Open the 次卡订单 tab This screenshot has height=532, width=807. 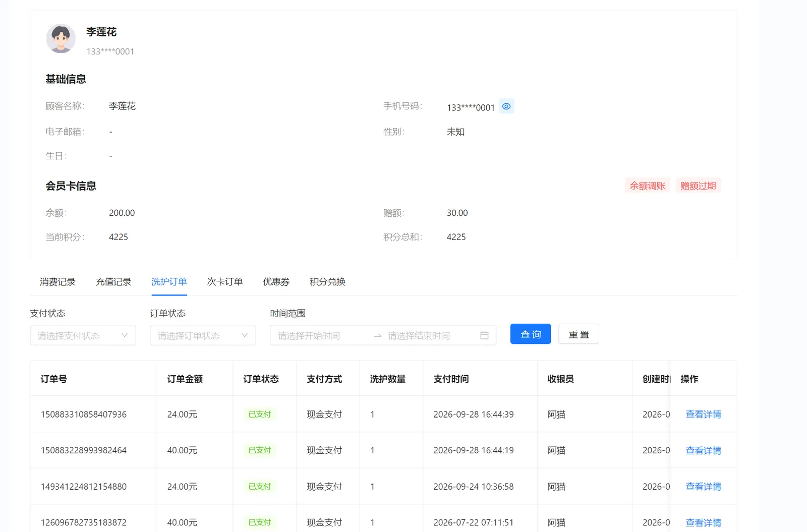(225, 282)
